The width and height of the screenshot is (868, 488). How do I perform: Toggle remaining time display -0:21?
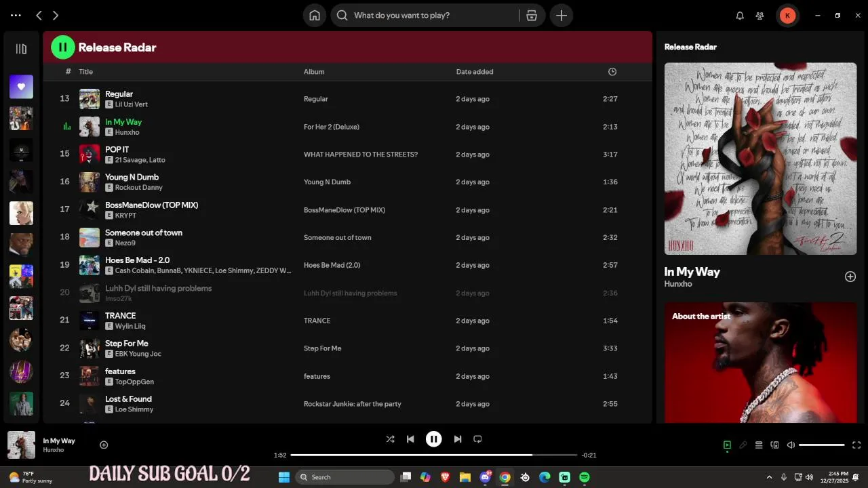pos(589,455)
